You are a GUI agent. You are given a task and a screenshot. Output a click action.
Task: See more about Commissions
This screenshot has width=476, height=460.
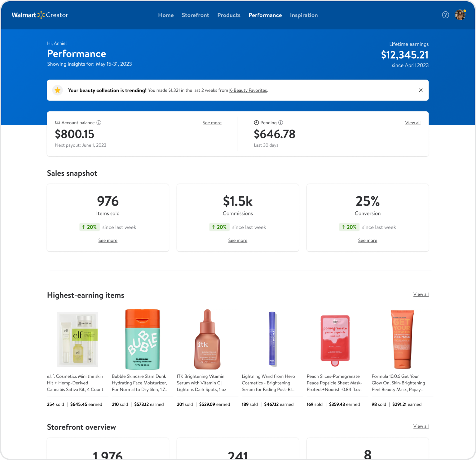238,241
